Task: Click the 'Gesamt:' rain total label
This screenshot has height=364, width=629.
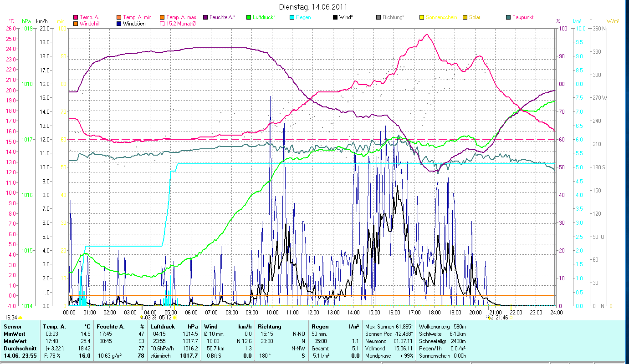Action: pyautogui.click(x=321, y=349)
